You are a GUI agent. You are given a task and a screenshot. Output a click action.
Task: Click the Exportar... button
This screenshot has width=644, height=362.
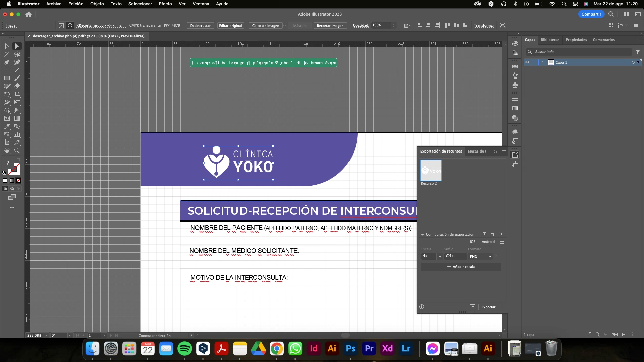(490, 307)
